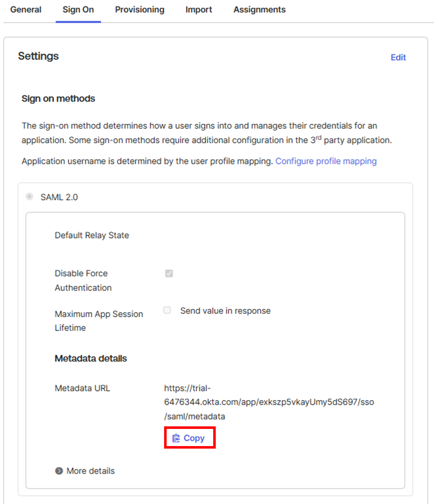Click the Metadata URL address text

pos(269,402)
